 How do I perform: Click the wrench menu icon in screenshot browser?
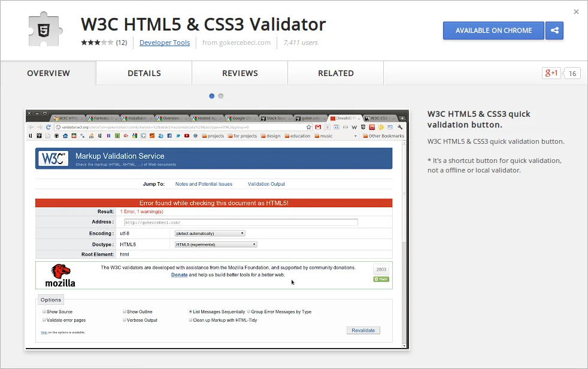click(400, 127)
